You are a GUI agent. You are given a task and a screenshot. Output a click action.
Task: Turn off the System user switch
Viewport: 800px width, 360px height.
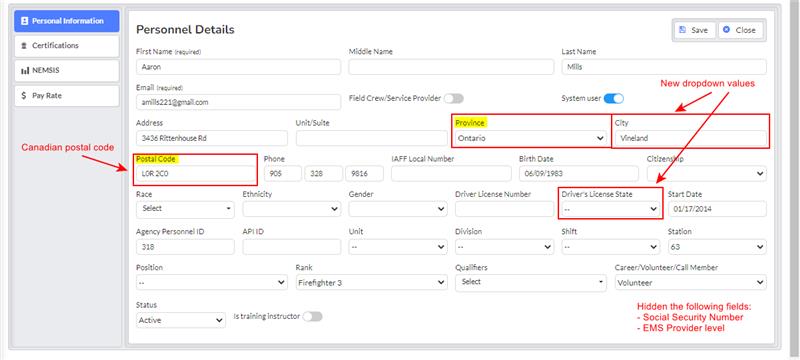coord(613,98)
